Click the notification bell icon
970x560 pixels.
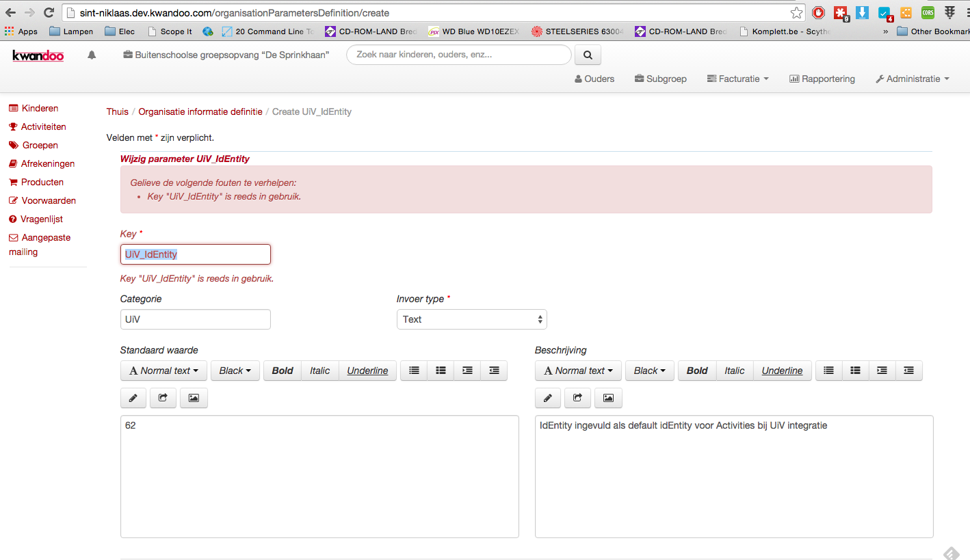point(92,55)
